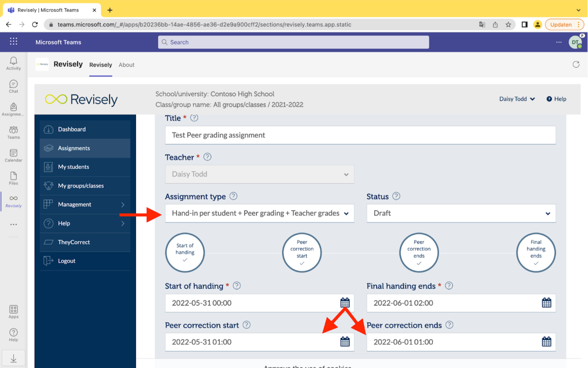Open the Teams Calendar app icon
Viewport: 588px width, 368px height.
tap(13, 156)
